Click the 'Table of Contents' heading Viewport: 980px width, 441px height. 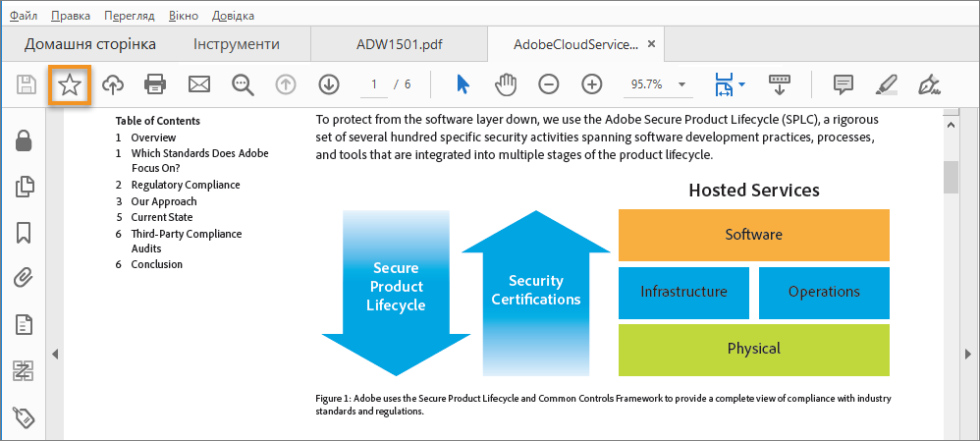[x=158, y=122]
